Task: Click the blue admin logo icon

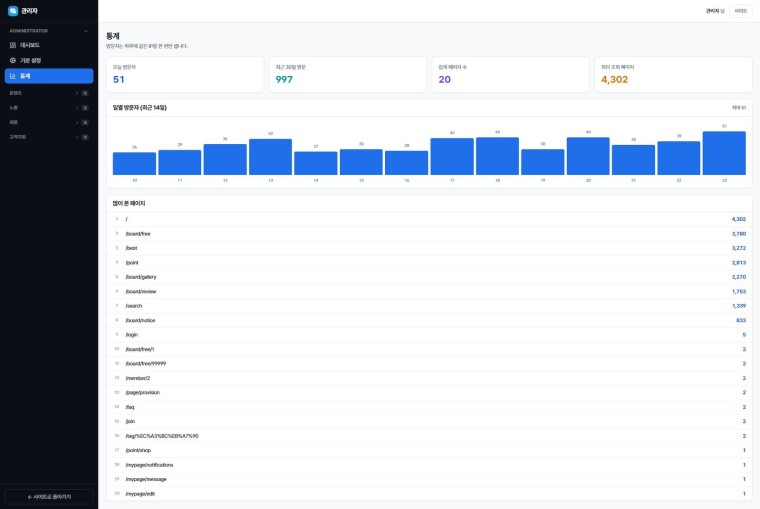Action: 13,11
